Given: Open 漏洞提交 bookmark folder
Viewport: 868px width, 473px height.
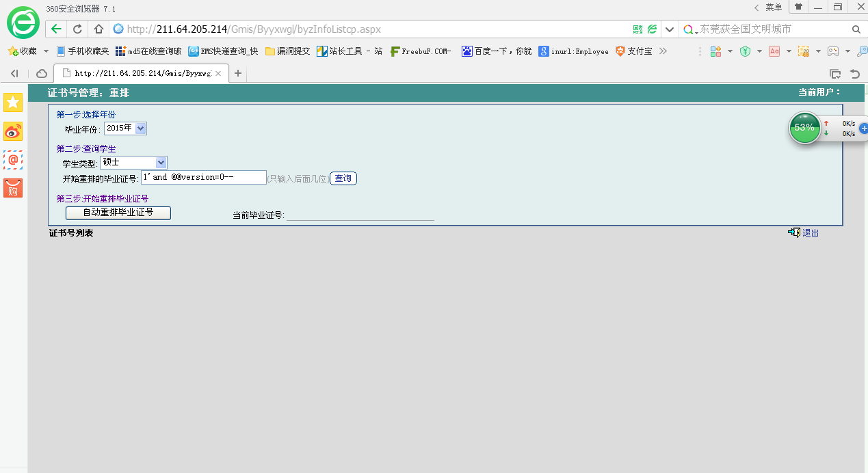Looking at the screenshot, I should point(288,51).
